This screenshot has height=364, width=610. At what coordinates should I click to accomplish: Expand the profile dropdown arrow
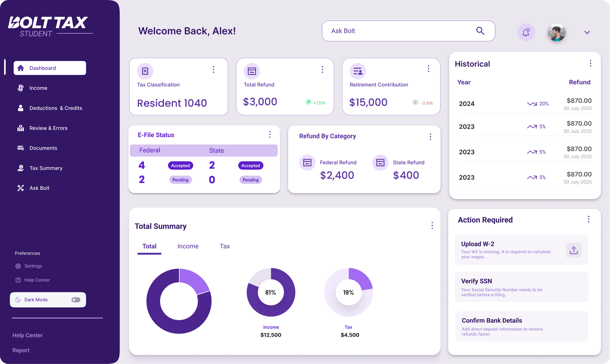(587, 32)
